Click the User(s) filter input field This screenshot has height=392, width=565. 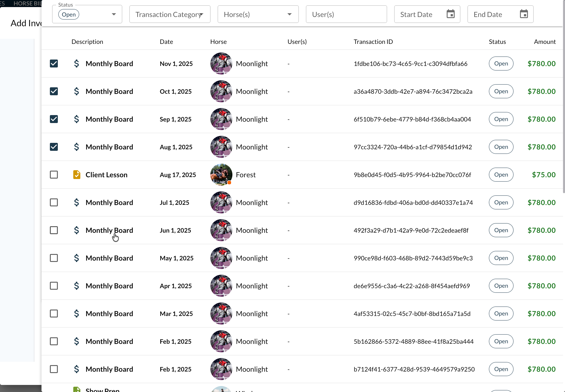pos(346,14)
